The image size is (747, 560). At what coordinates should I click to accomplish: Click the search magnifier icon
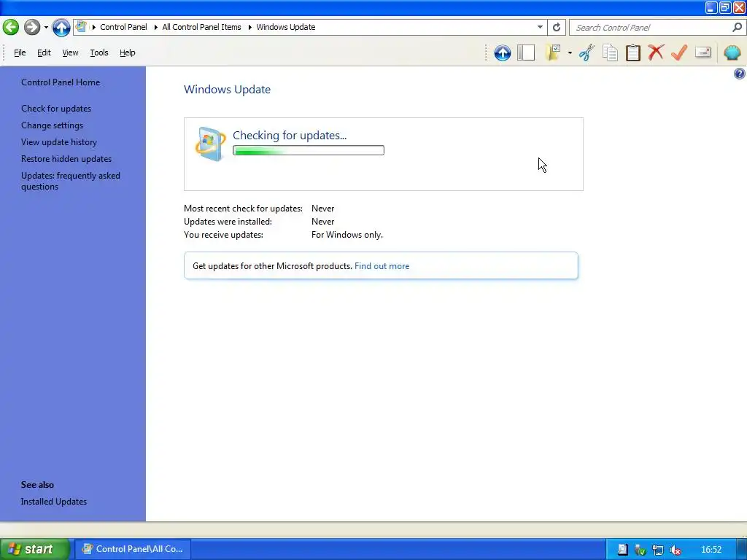coord(737,27)
